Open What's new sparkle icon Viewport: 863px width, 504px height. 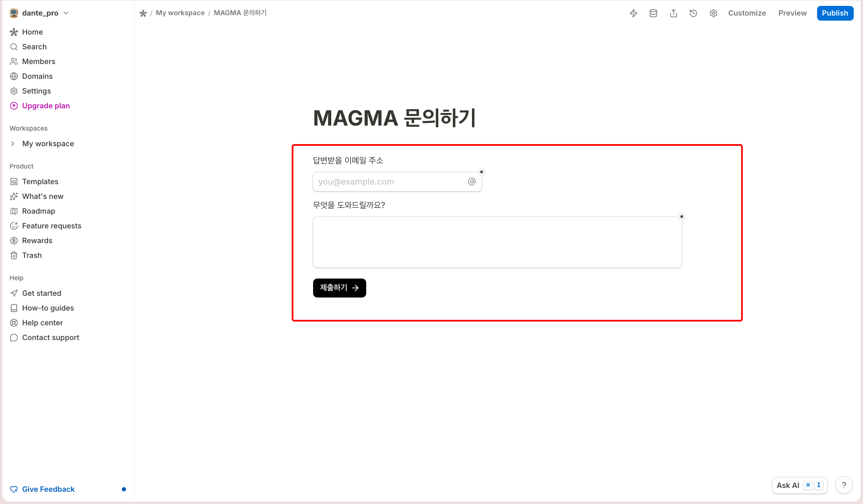coord(14,196)
